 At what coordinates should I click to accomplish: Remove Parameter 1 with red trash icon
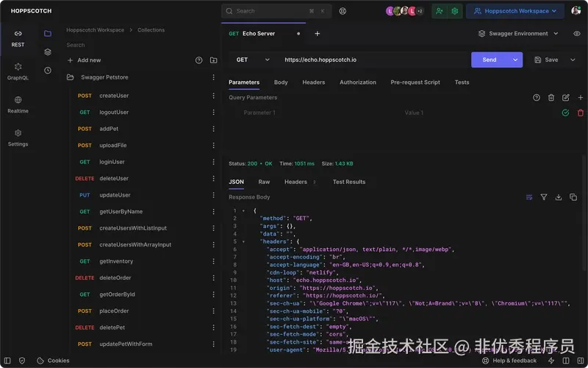[x=580, y=113]
